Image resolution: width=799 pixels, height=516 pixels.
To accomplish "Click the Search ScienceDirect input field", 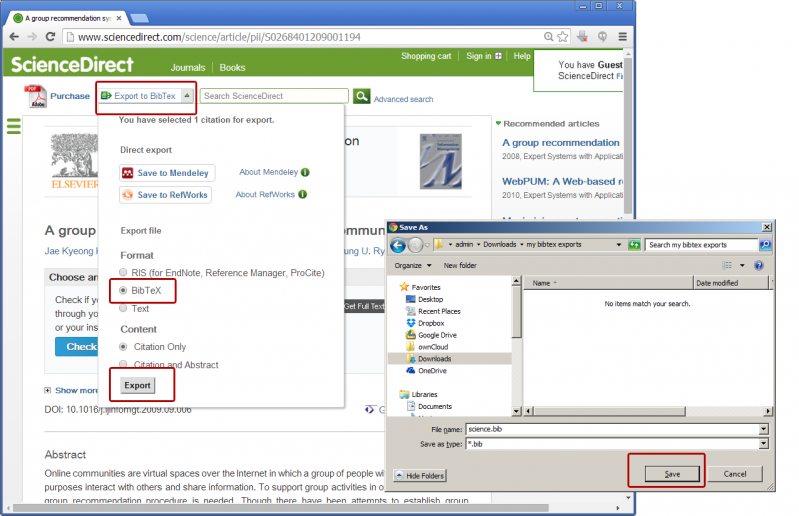I will pos(274,96).
